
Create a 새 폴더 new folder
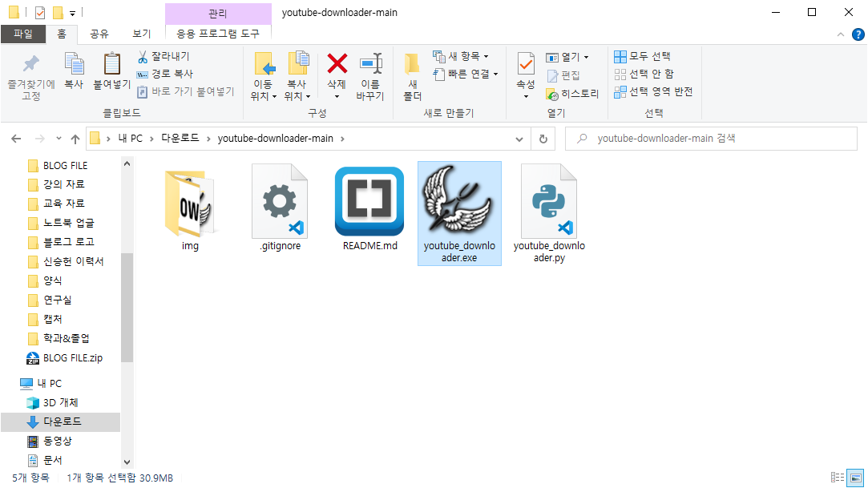click(x=413, y=76)
